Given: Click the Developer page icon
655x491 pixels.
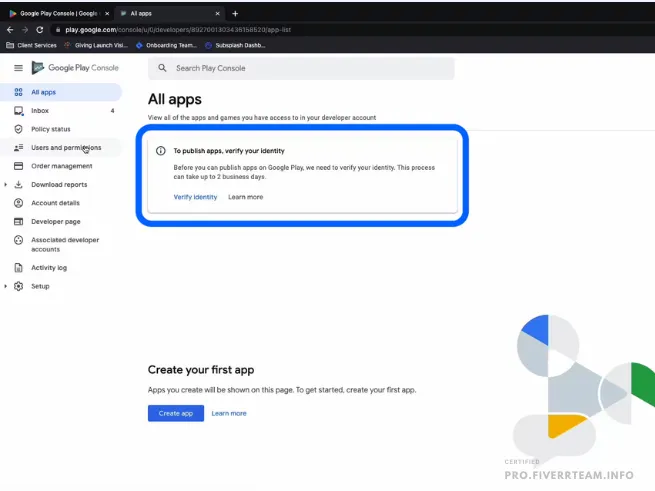Looking at the screenshot, I should coord(18,221).
